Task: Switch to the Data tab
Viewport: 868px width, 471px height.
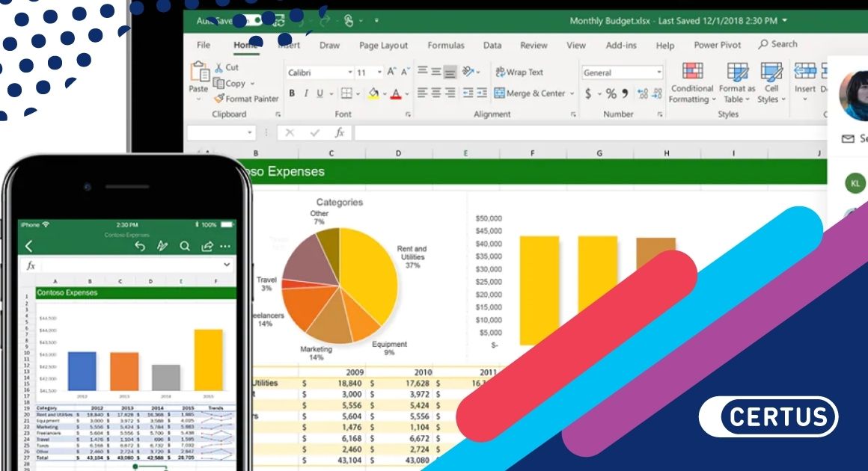Action: (492, 46)
